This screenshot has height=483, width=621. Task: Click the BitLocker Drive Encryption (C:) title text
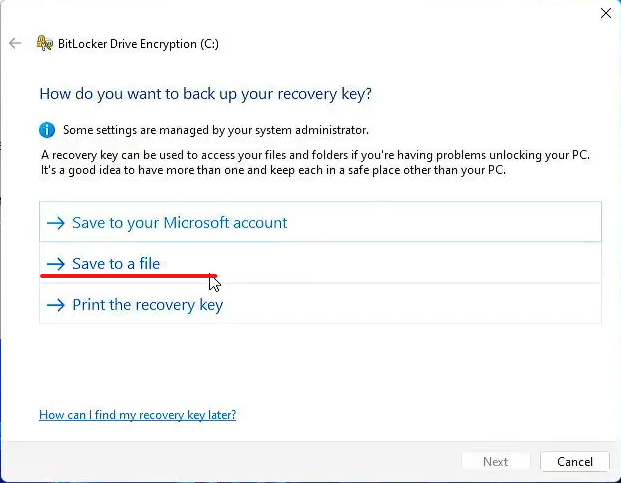click(138, 44)
